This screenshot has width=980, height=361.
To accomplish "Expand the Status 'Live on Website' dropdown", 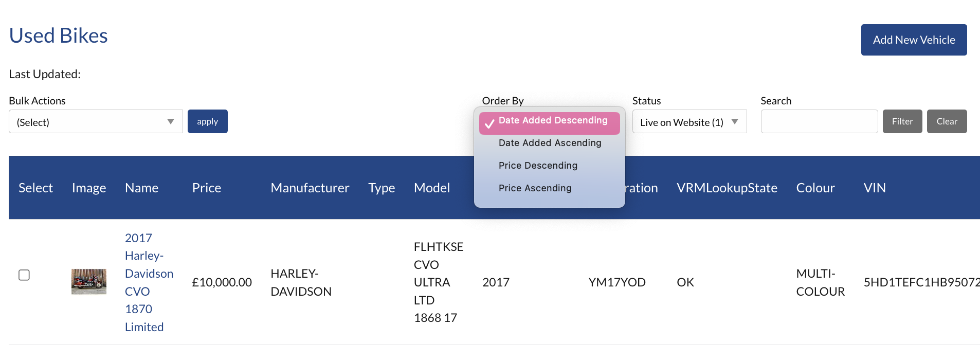I will (689, 121).
